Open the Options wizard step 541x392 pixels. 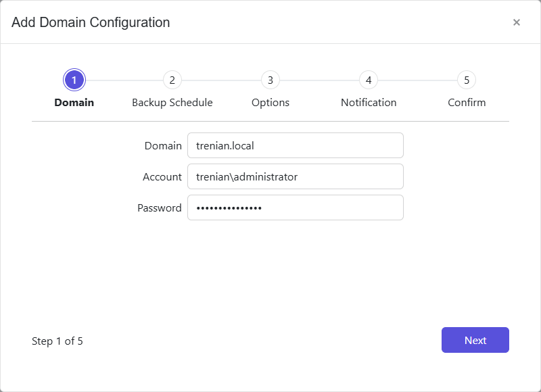[x=270, y=102]
